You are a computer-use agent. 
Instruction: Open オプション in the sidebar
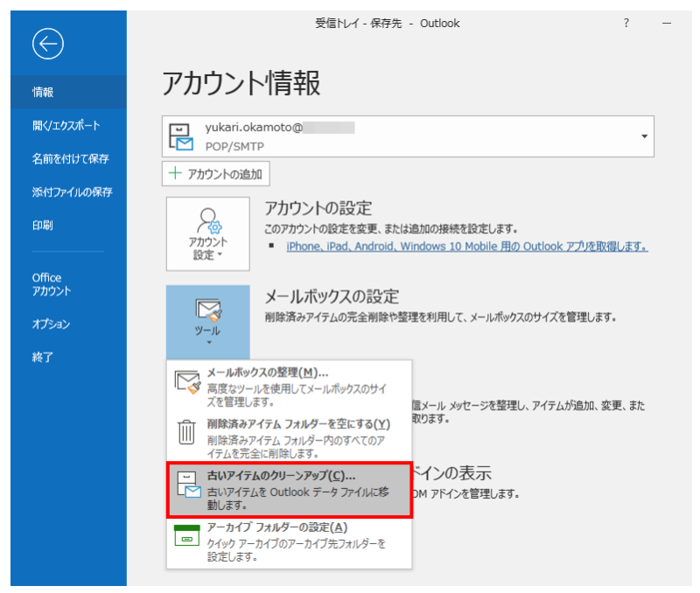[x=68, y=324]
